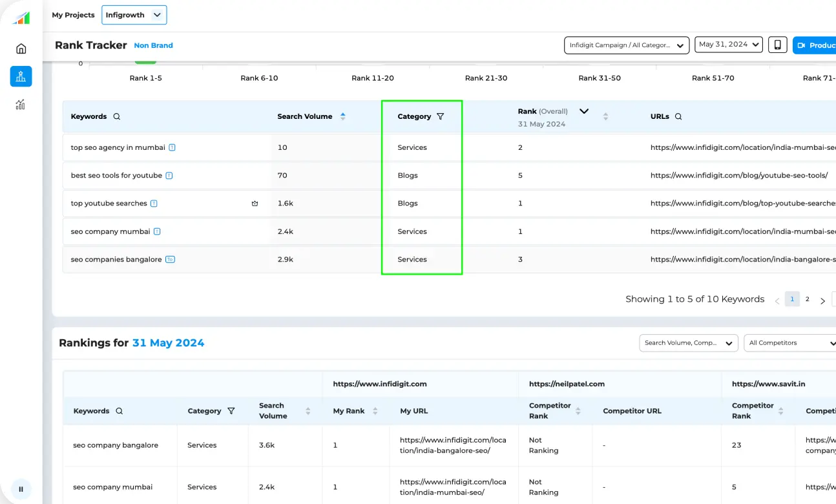
Task: Click 'Showing 1 to 5 of 10 Keywords' text
Action: tap(695, 299)
